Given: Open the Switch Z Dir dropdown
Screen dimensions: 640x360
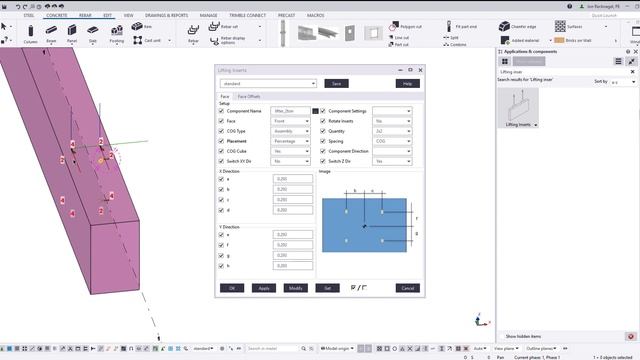Looking at the screenshot, I should click(392, 161).
